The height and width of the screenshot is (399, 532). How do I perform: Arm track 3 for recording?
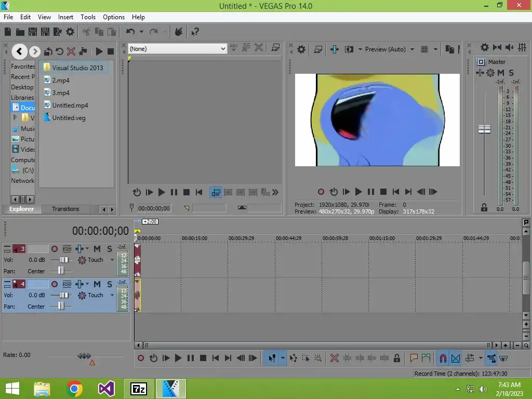point(54,249)
